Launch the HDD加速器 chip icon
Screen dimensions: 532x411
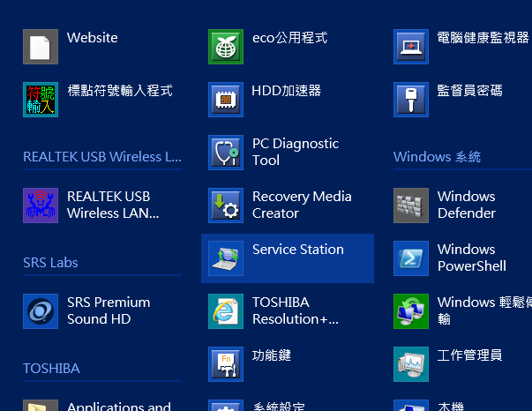coord(226,100)
